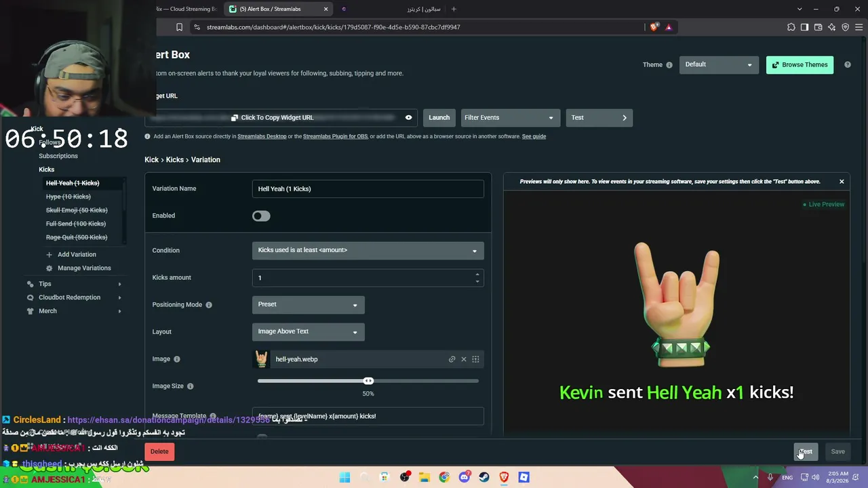The height and width of the screenshot is (488, 868).
Task: Click the link icon in hell-yeah.webp row
Action: click(x=452, y=359)
